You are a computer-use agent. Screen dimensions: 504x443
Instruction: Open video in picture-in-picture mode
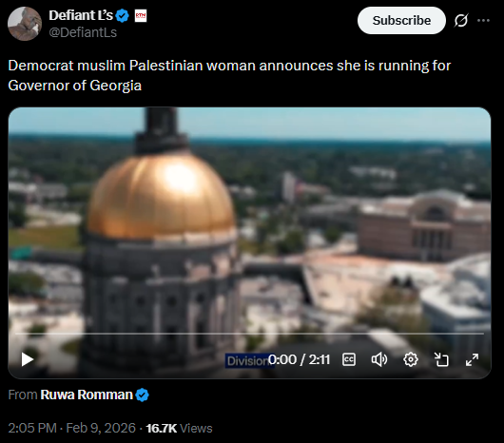pos(441,359)
